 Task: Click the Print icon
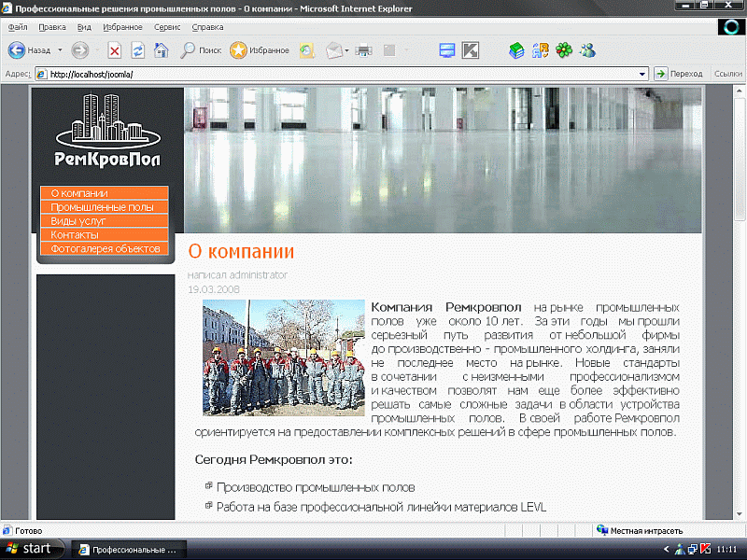(362, 51)
